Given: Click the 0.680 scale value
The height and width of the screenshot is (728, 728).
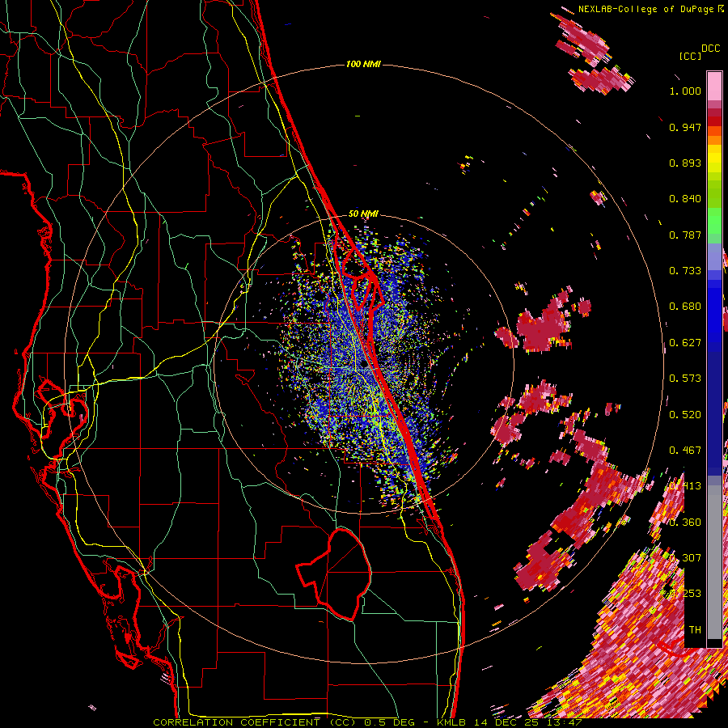Looking at the screenshot, I should [685, 307].
